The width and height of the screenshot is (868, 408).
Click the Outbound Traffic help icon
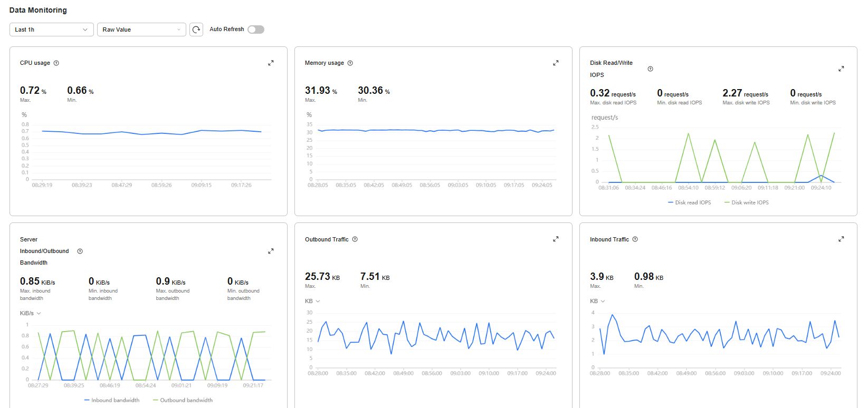[x=355, y=239]
